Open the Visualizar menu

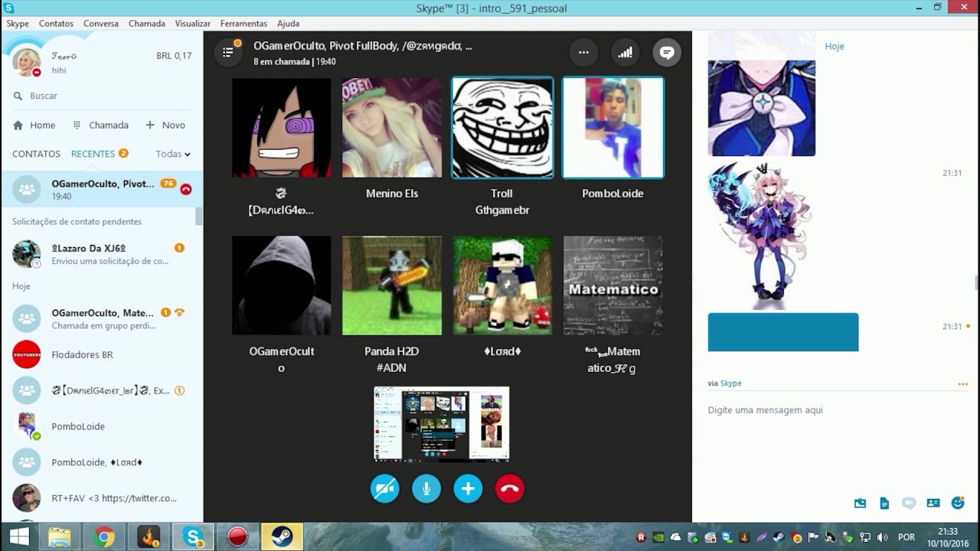(193, 24)
